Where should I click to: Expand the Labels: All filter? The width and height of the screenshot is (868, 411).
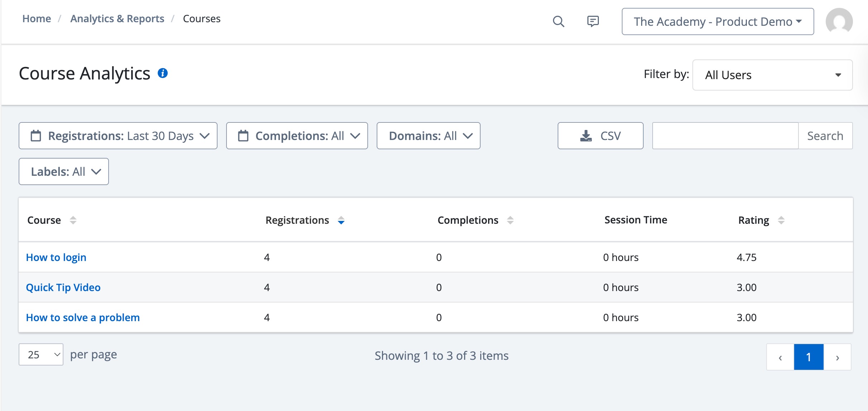(x=64, y=171)
